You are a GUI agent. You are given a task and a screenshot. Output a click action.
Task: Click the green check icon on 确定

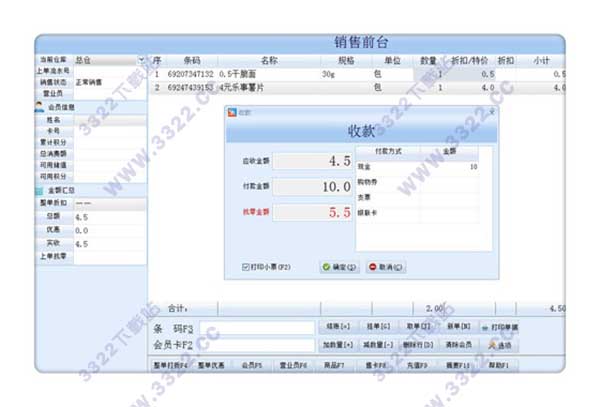(x=326, y=267)
